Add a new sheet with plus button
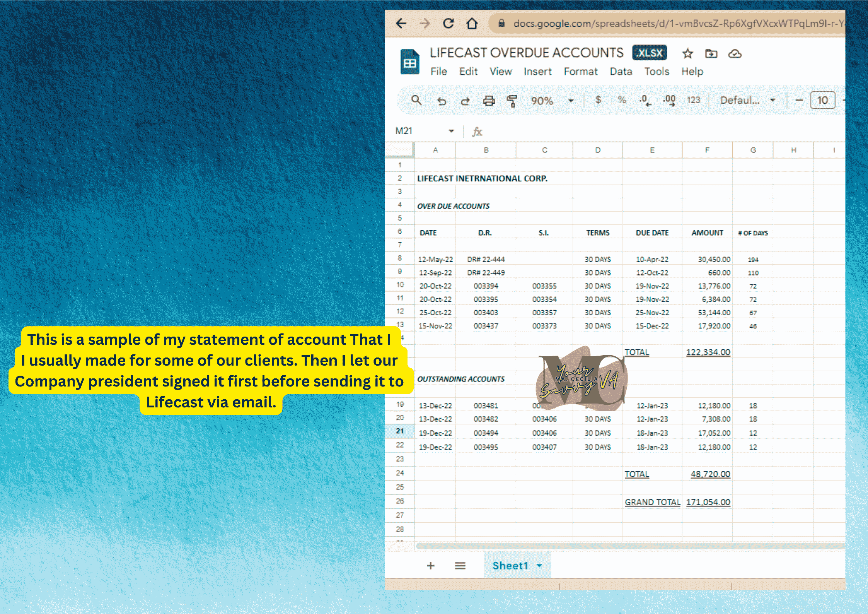868x614 pixels. (x=430, y=566)
